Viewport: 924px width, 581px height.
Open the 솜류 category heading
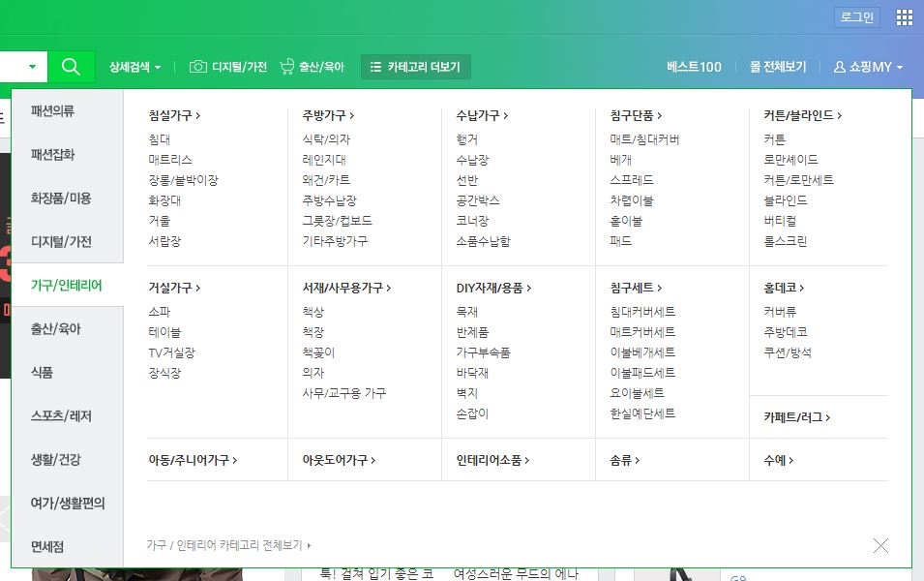[x=625, y=460]
